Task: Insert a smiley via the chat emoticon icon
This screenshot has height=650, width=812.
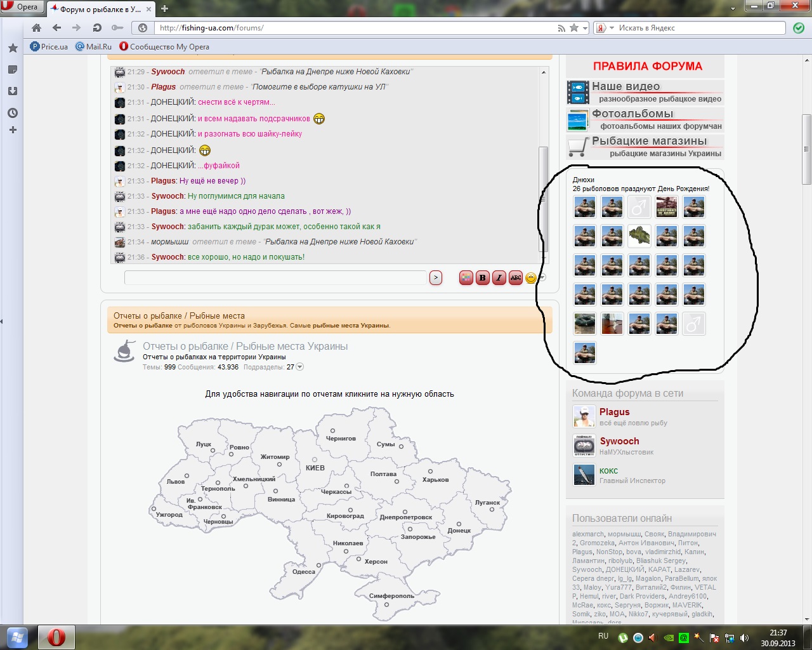Action: [531, 277]
